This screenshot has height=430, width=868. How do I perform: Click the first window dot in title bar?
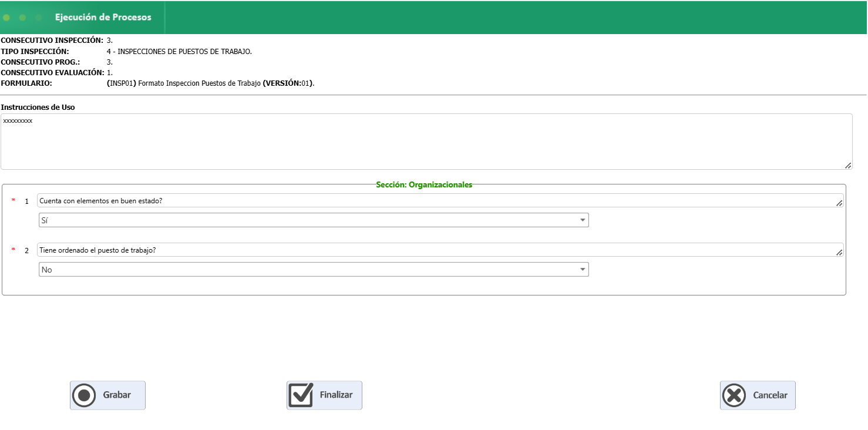(6, 18)
